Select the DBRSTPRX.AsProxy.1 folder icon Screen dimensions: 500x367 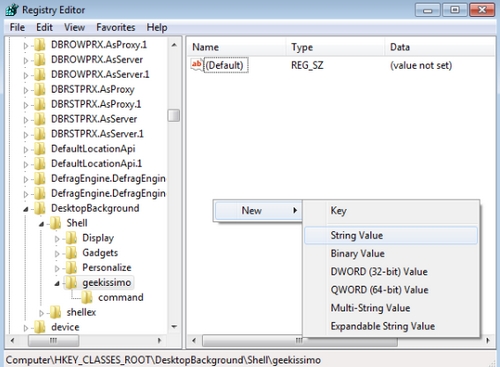tap(40, 104)
